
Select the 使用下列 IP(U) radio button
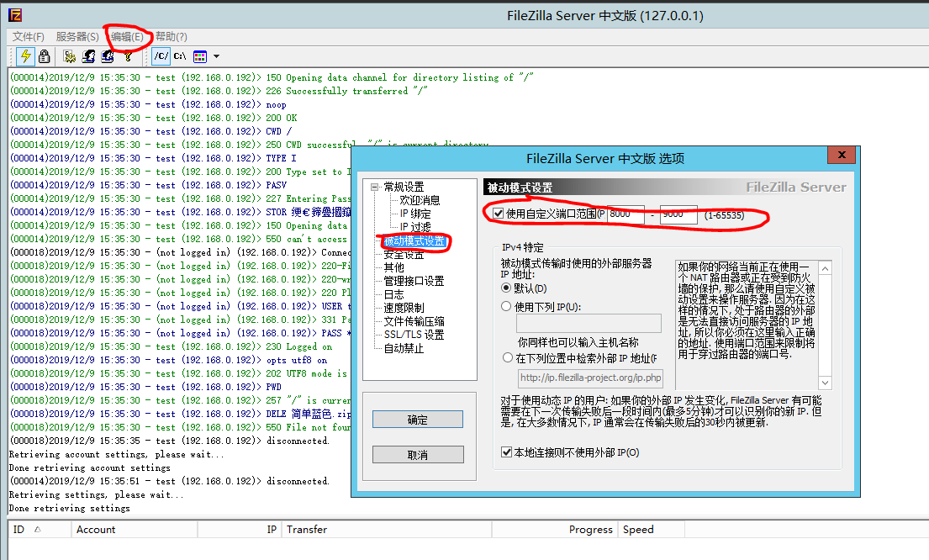coord(506,306)
